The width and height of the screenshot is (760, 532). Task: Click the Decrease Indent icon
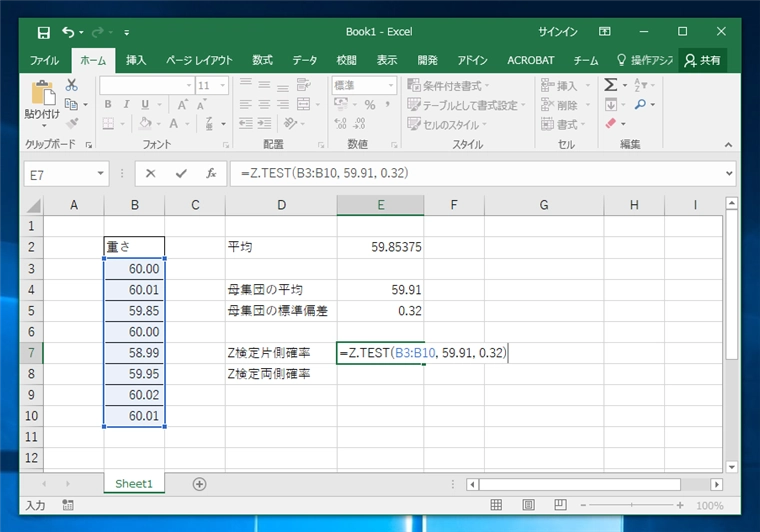[x=246, y=124]
